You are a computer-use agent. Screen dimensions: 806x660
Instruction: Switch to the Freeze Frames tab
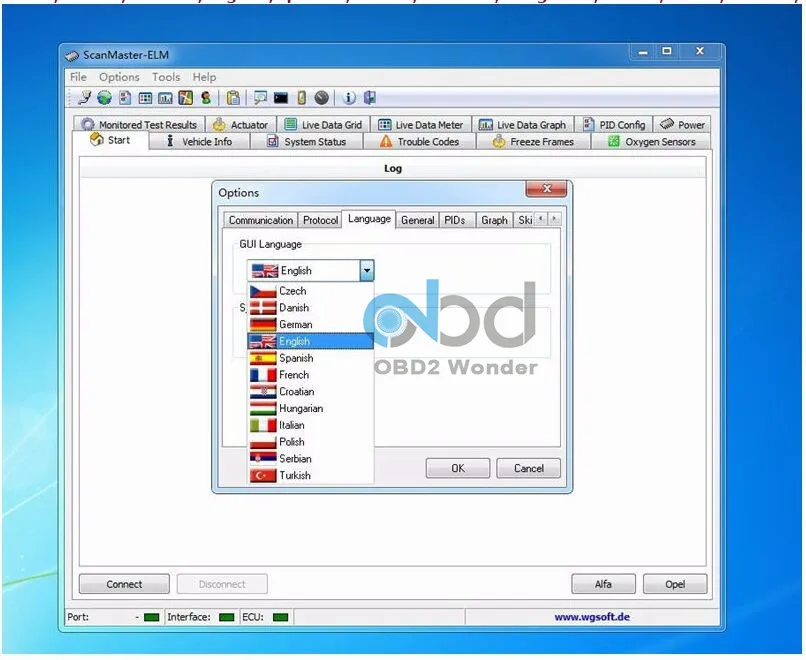point(534,141)
